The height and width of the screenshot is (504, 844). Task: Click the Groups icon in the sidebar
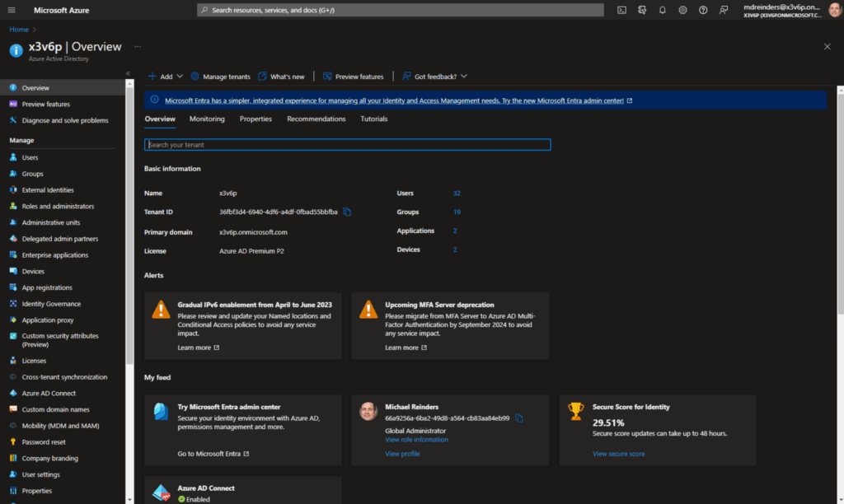[13, 174]
